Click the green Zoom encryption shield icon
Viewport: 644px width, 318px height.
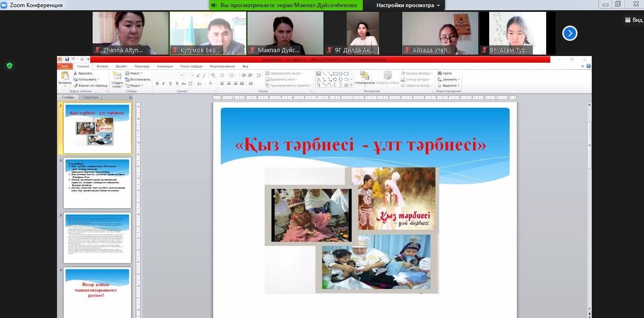coord(9,65)
